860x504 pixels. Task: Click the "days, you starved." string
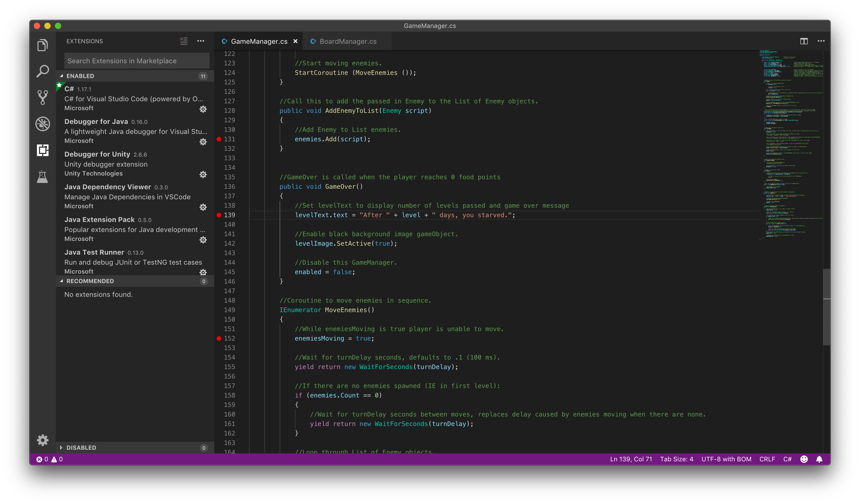(472, 215)
